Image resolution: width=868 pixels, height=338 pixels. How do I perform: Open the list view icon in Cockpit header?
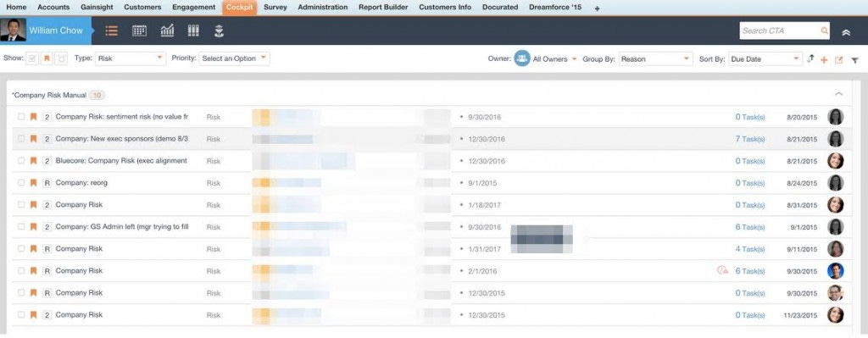click(111, 31)
